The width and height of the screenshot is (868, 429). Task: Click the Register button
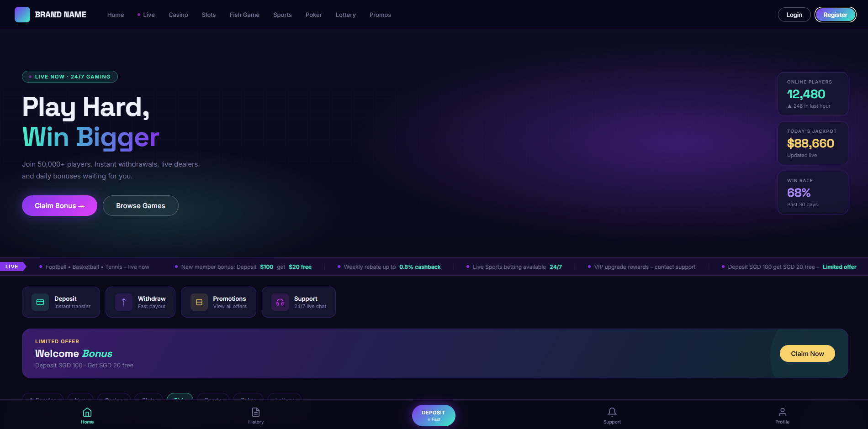pyautogui.click(x=835, y=15)
